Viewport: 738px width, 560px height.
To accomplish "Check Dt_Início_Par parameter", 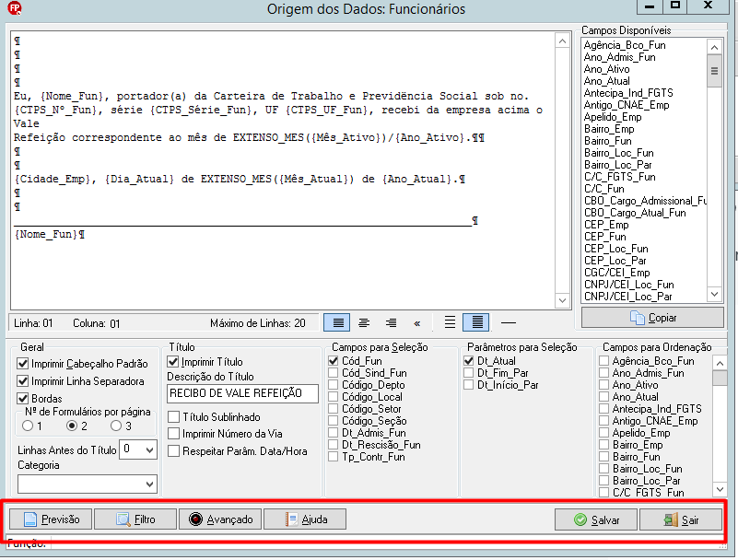I will click(x=468, y=385).
